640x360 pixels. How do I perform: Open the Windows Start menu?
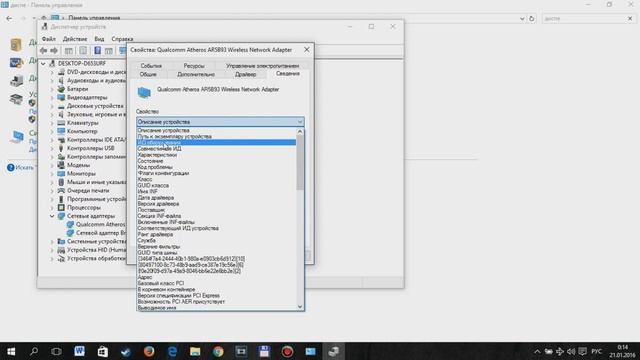point(11,351)
